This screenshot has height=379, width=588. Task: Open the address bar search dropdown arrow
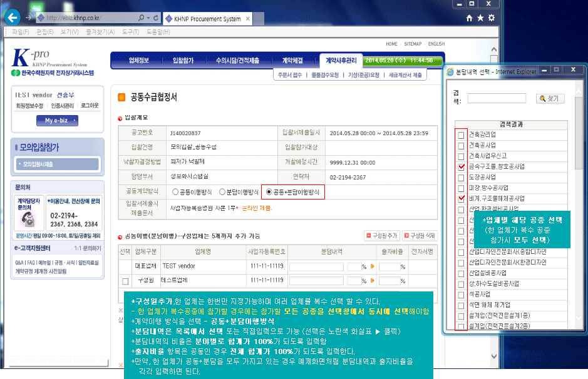148,18
